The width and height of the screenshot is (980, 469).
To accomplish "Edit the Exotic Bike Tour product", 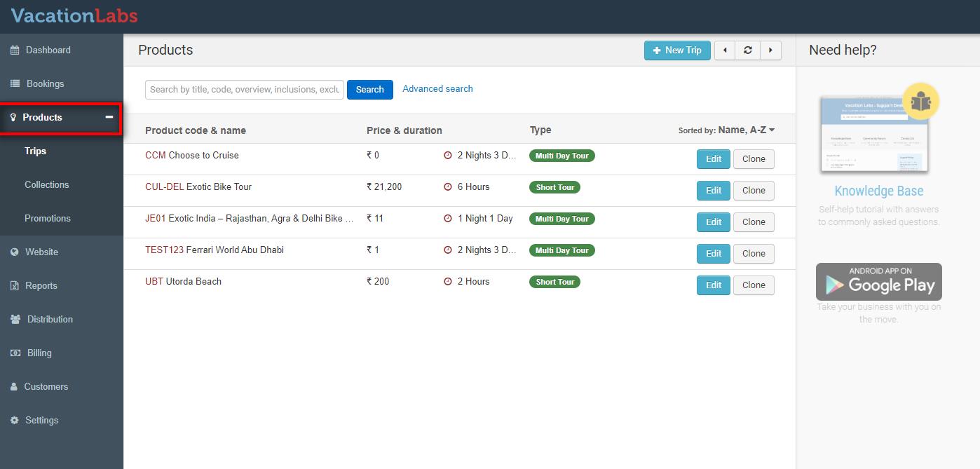I will (x=713, y=191).
